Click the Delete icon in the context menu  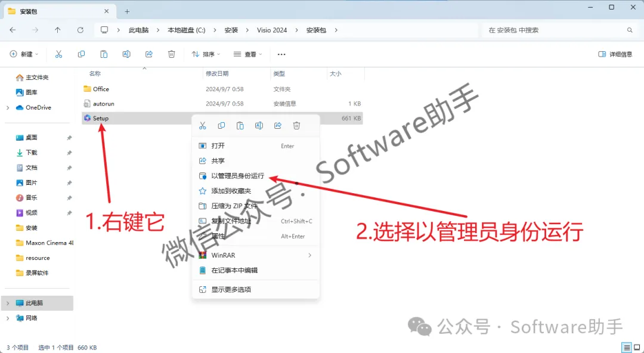[x=296, y=126]
